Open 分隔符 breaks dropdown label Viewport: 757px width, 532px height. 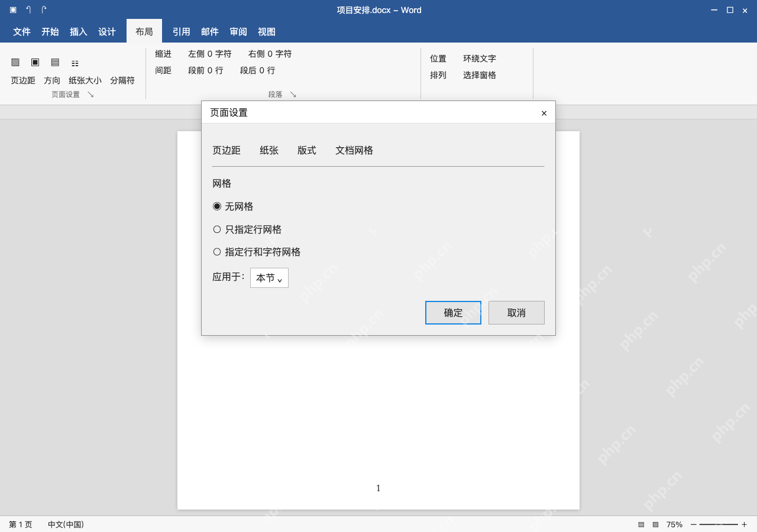pos(122,80)
